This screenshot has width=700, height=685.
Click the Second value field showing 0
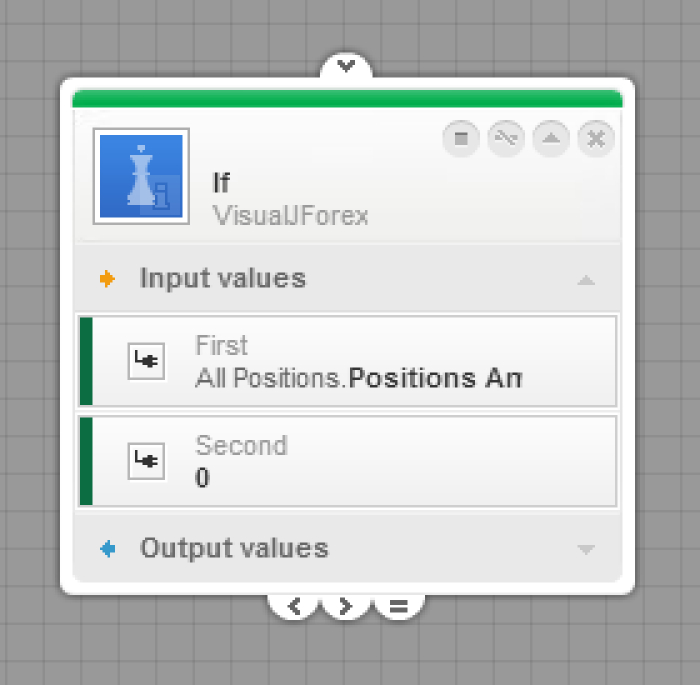[348, 461]
